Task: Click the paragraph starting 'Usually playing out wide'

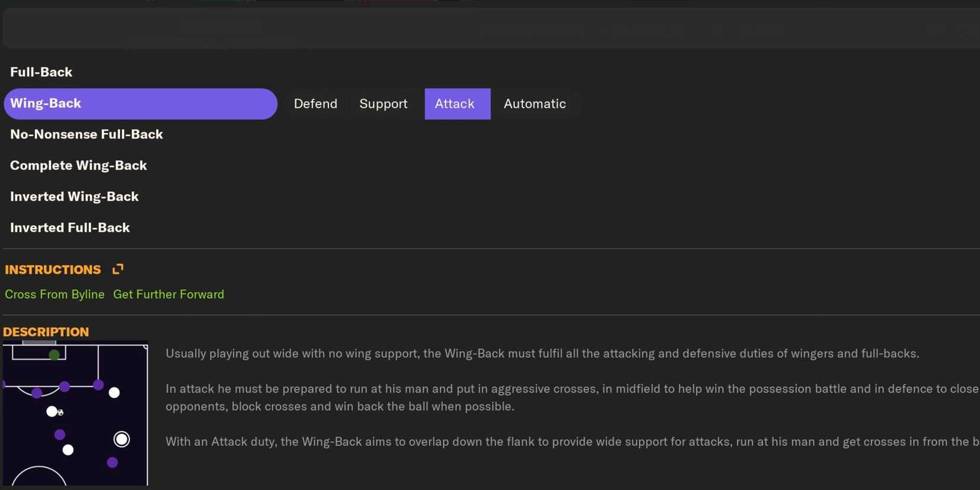Action: (542, 353)
